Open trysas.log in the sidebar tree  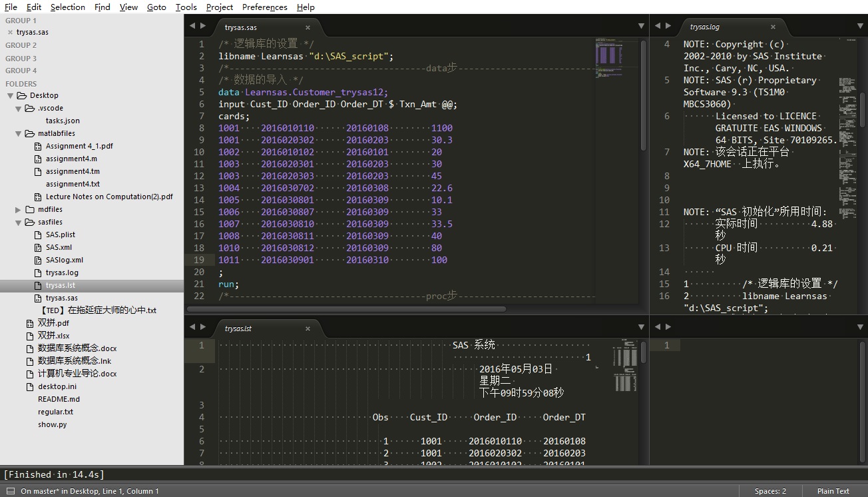(x=62, y=272)
